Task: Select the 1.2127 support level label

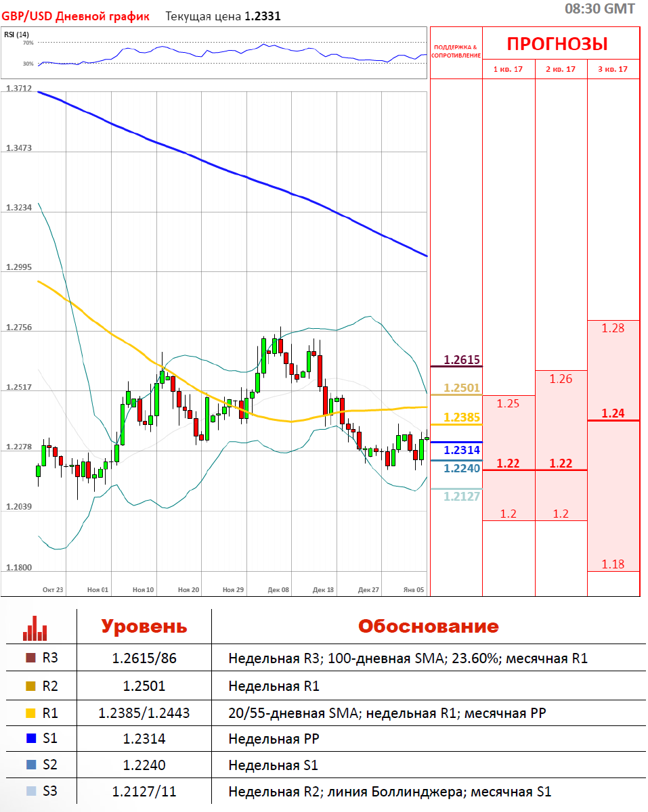Action: point(462,497)
